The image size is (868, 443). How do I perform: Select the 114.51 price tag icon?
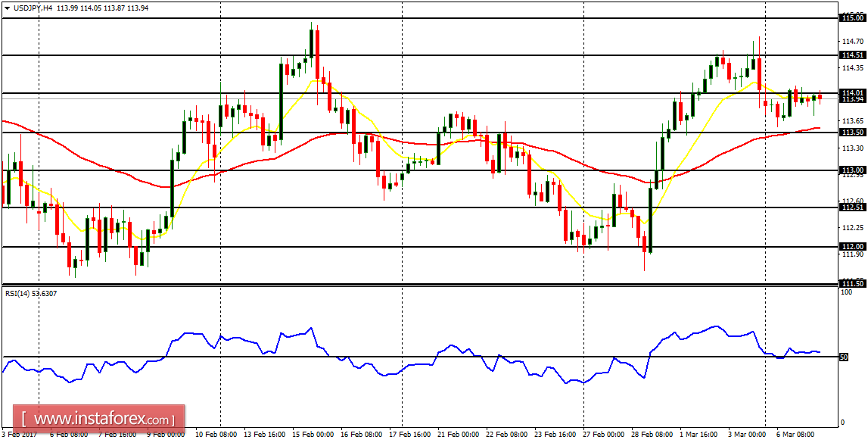coord(853,55)
